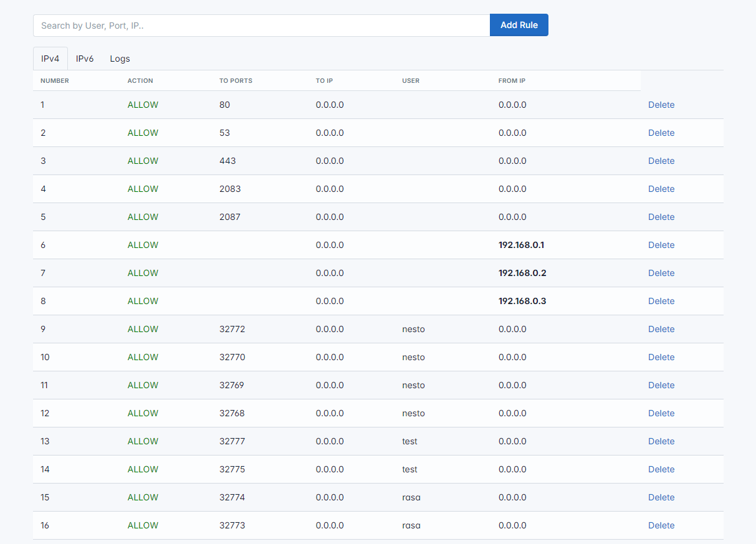Click user nesto in rule 9
The image size is (756, 544).
coord(413,329)
